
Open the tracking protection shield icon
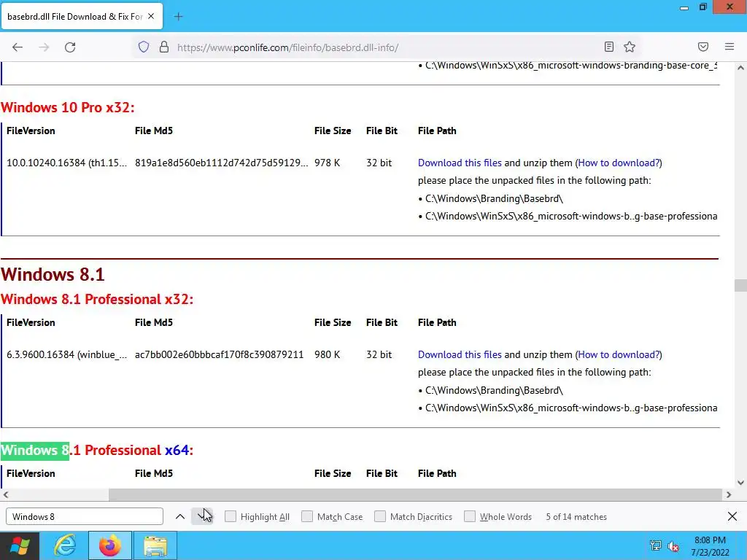(144, 47)
